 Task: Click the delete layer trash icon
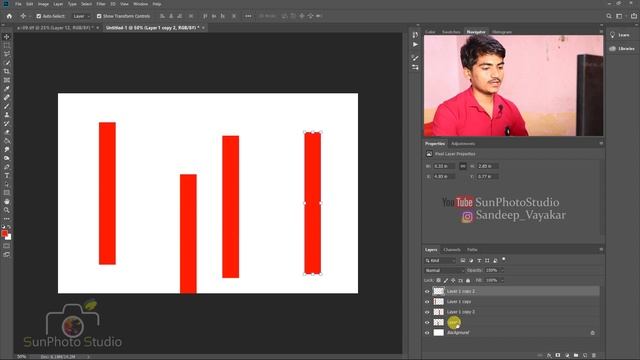(594, 356)
